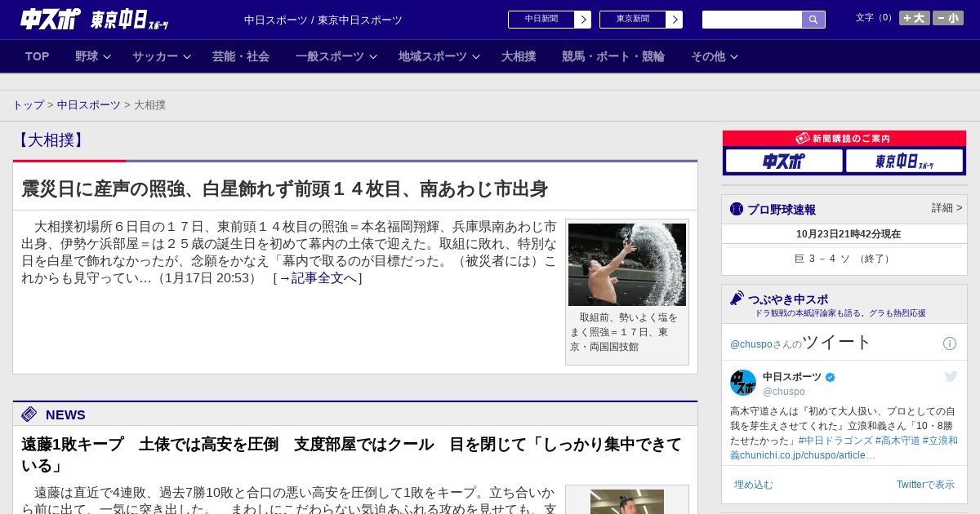Open 遠藤1敗キープ news headline
This screenshot has width=980, height=514.
click(x=351, y=455)
